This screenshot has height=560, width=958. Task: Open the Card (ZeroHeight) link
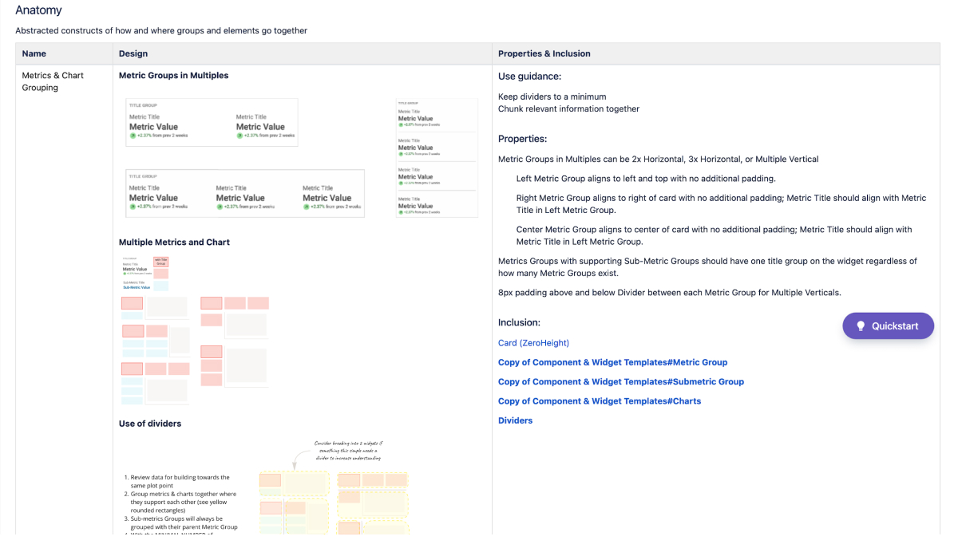pyautogui.click(x=533, y=342)
